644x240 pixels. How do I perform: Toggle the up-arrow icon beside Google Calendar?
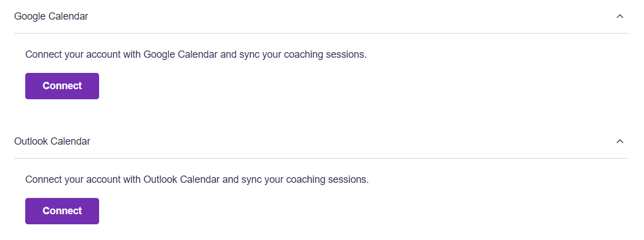(x=619, y=16)
